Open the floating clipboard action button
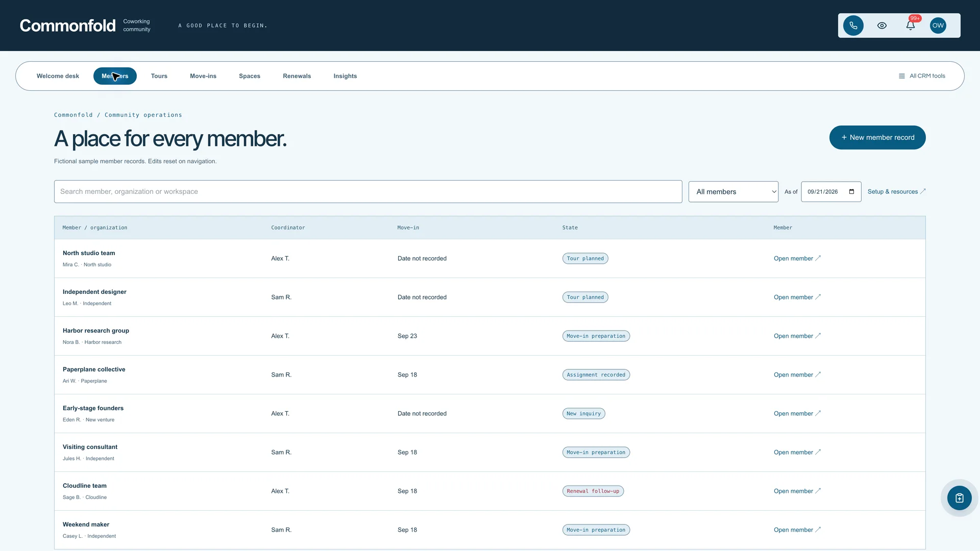Viewport: 980px width, 551px height. click(x=959, y=498)
